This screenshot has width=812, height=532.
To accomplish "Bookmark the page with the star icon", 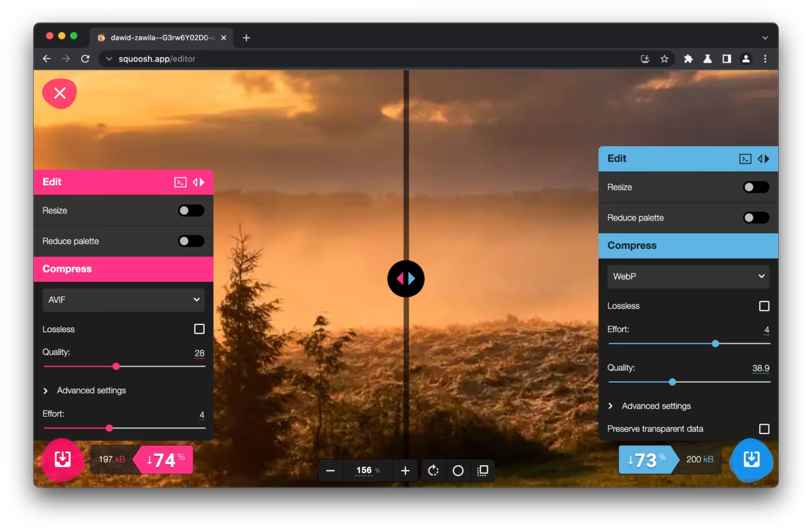I will point(664,59).
